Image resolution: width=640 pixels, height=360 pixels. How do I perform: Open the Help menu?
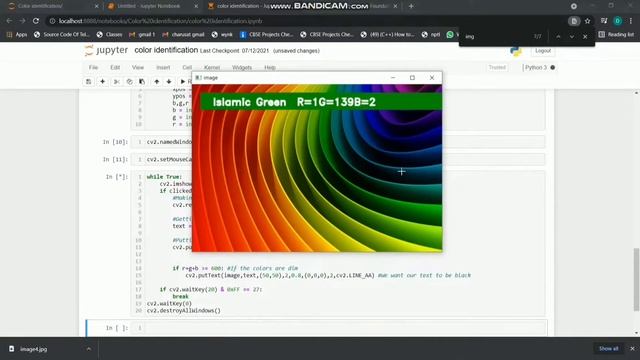coord(270,67)
